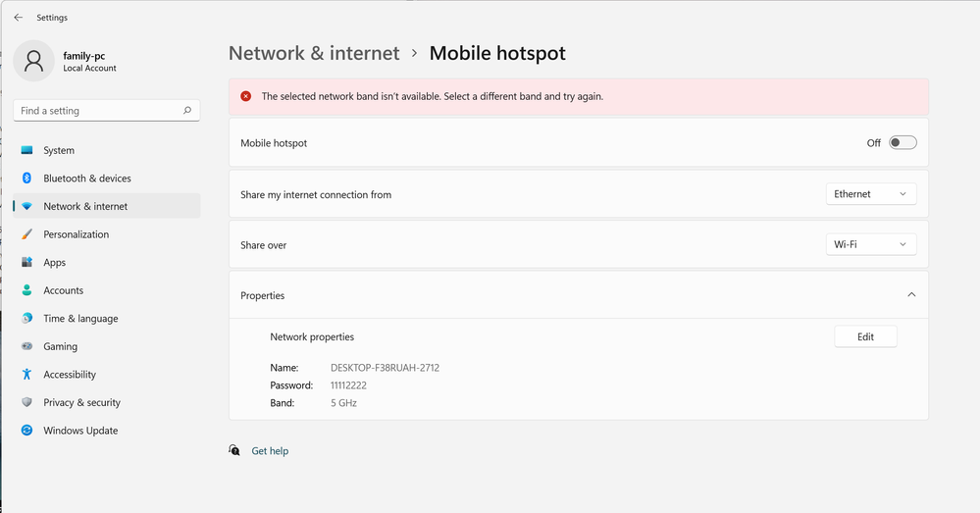Screen dimensions: 980x513
Task: Select the Personalization paintbrush icon
Action: (x=26, y=234)
